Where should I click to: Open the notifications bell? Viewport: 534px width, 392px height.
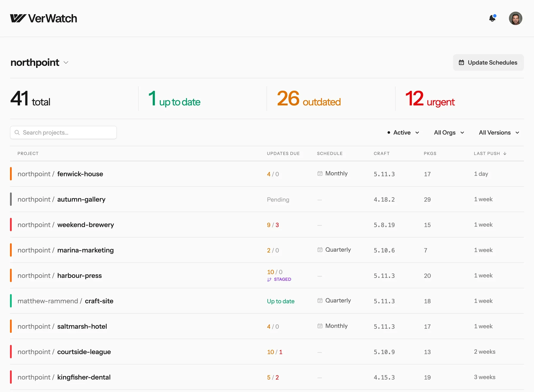492,18
